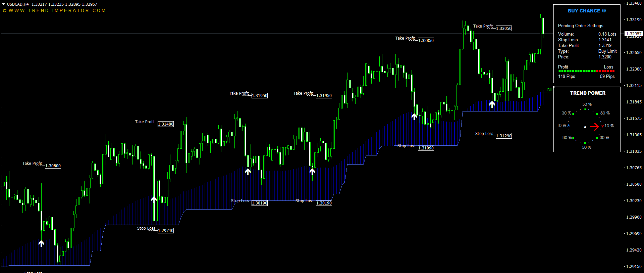Image resolution: width=644 pixels, height=273 pixels.
Task: Click the current price tag 1.32957
Action: [634, 34]
